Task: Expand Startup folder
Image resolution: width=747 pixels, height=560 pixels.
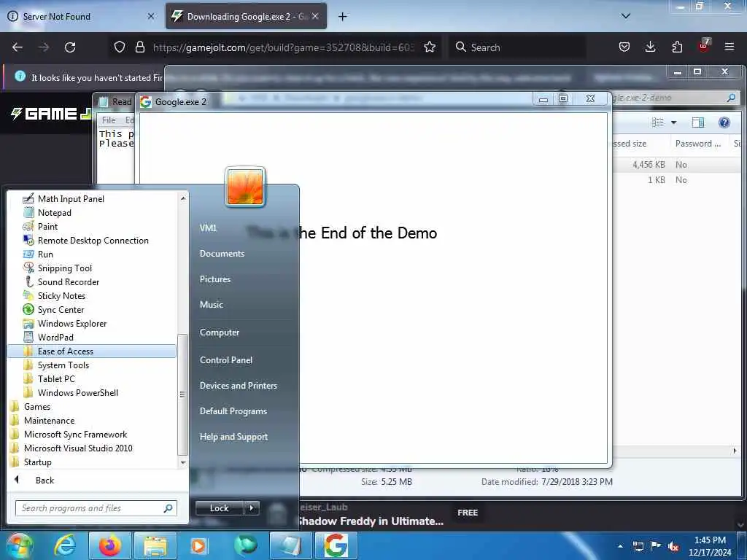Action: coord(38,462)
